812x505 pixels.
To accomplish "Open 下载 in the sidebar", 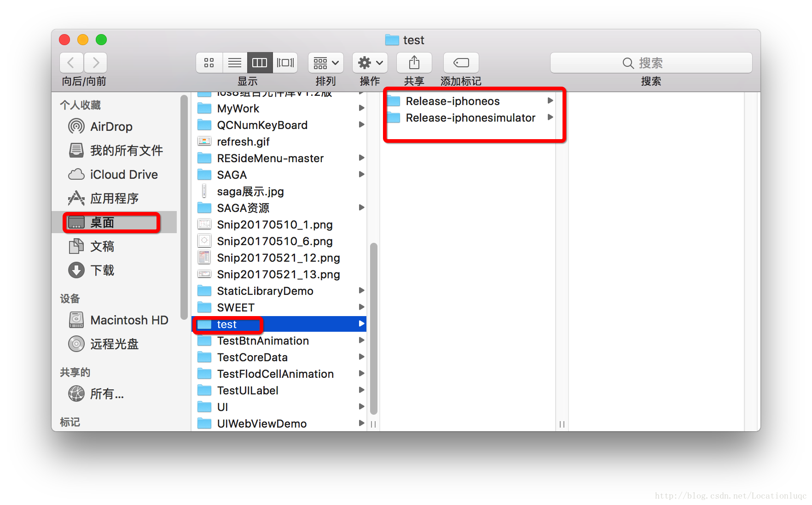I will (115, 270).
